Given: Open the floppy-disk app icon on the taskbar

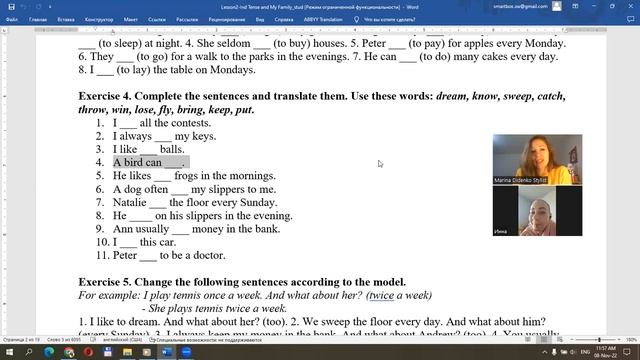Looking at the screenshot, I should point(108,352).
